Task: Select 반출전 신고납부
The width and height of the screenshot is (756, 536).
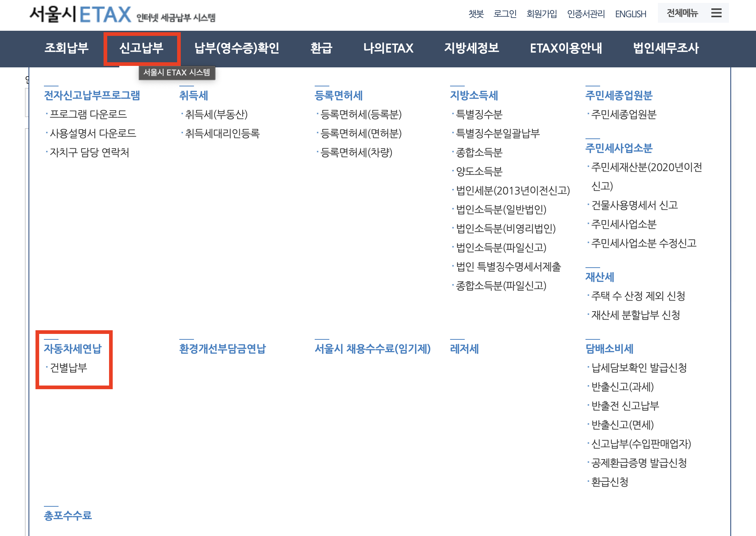Action: pyautogui.click(x=625, y=406)
